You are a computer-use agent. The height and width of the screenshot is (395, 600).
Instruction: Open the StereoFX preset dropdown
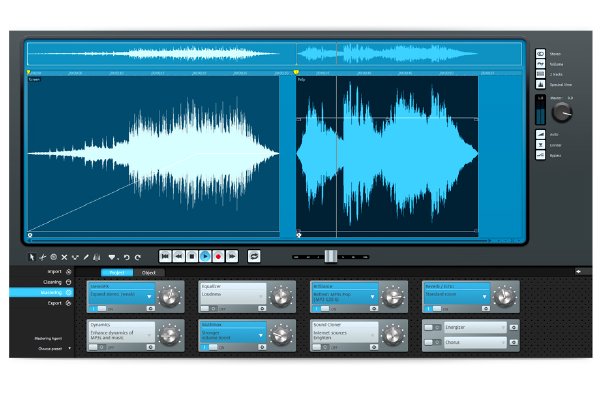(149, 297)
